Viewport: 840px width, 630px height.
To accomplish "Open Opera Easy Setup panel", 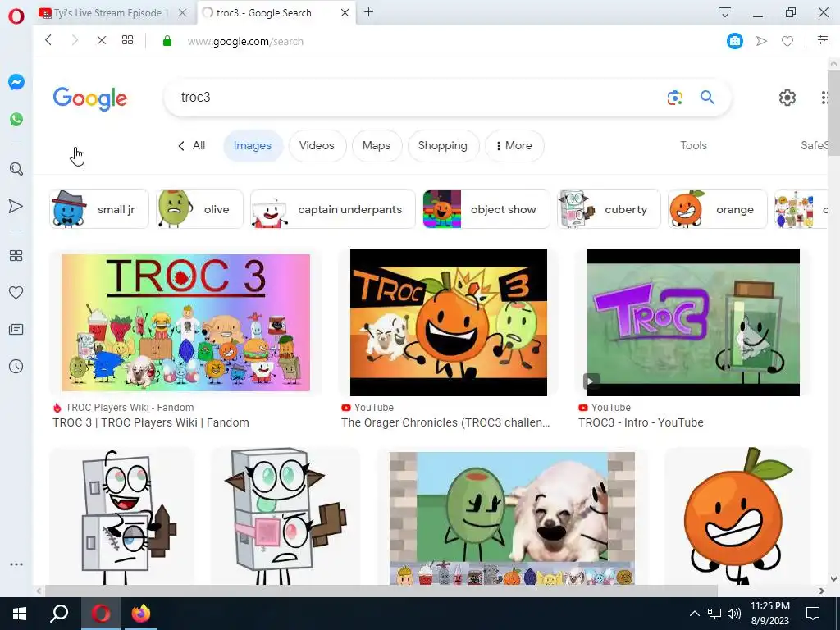I will (x=822, y=40).
